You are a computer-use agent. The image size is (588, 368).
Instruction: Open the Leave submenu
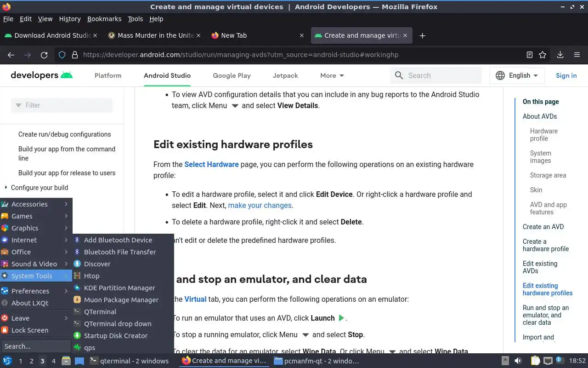(36, 318)
